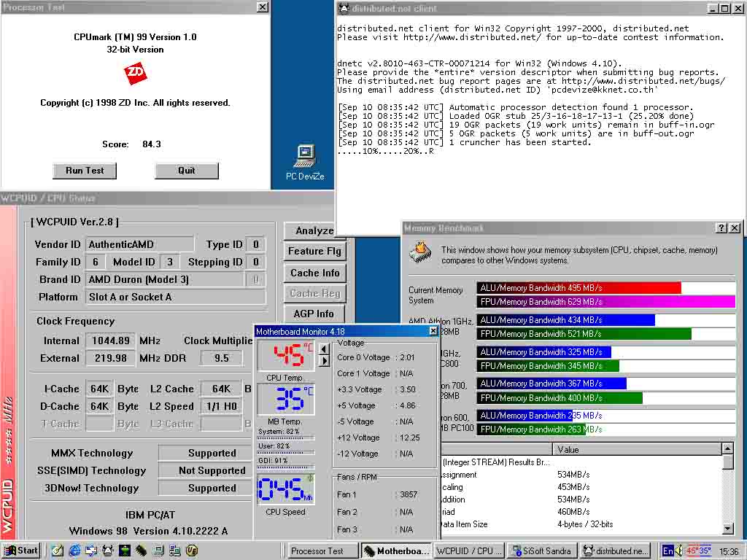Click the System 82% resource bar
The image size is (747, 560).
click(286, 437)
